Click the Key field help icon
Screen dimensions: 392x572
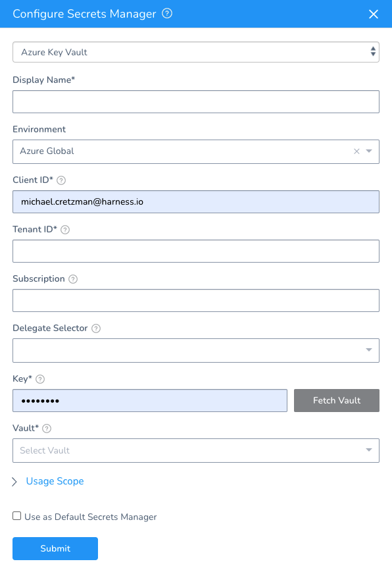[40, 379]
